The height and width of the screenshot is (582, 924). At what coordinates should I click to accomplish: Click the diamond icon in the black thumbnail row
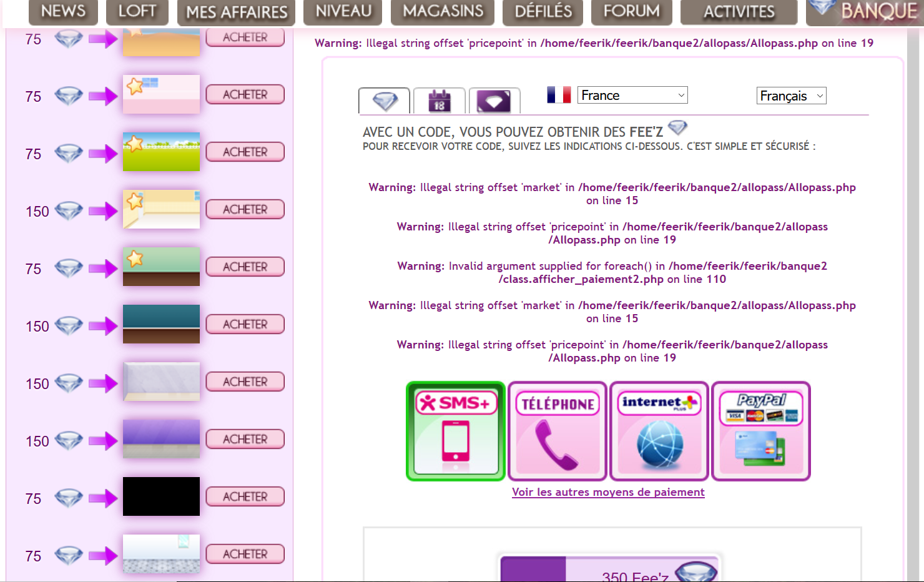coord(69,498)
